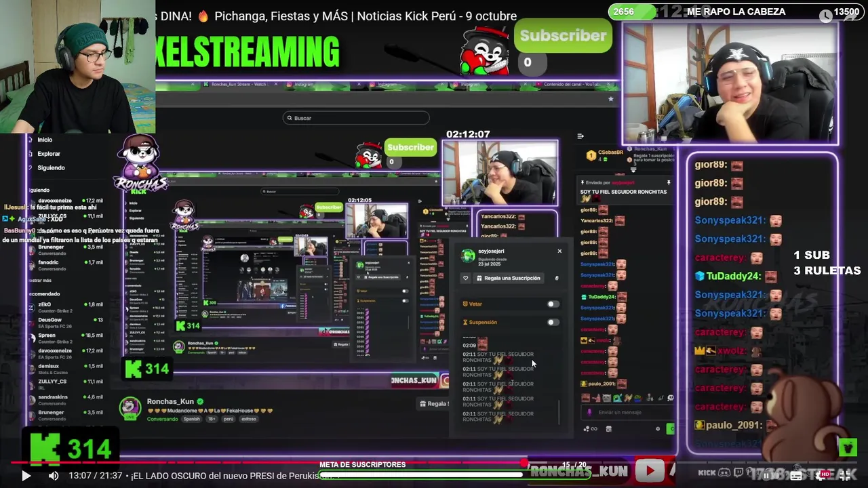This screenshot has height=488, width=868.
Task: Open Ronchas_Kun channel name
Action: [x=170, y=401]
